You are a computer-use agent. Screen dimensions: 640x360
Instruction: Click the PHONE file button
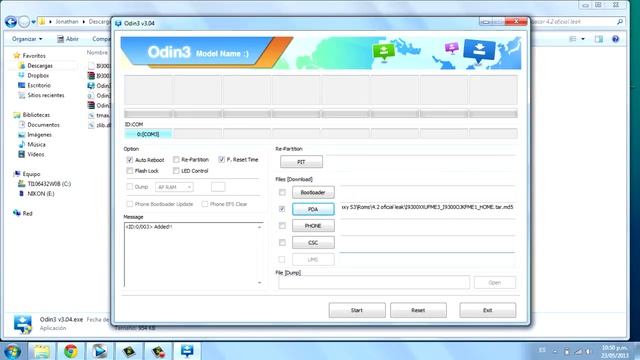tap(313, 226)
